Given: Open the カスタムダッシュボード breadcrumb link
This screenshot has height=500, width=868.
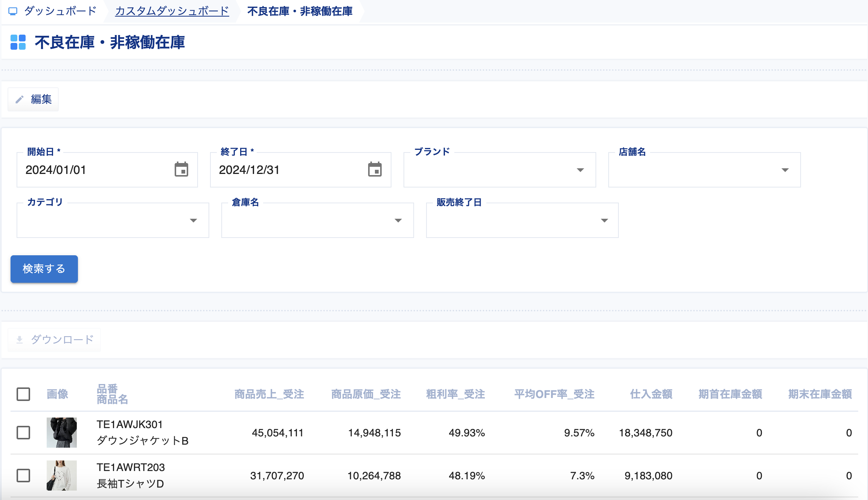Looking at the screenshot, I should coord(172,11).
